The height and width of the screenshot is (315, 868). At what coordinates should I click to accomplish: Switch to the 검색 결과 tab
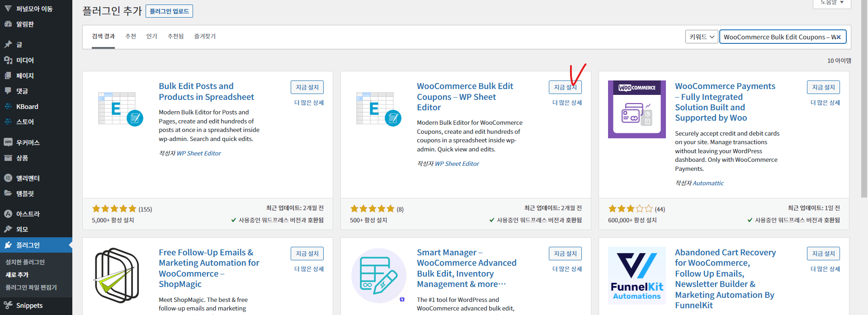point(103,36)
